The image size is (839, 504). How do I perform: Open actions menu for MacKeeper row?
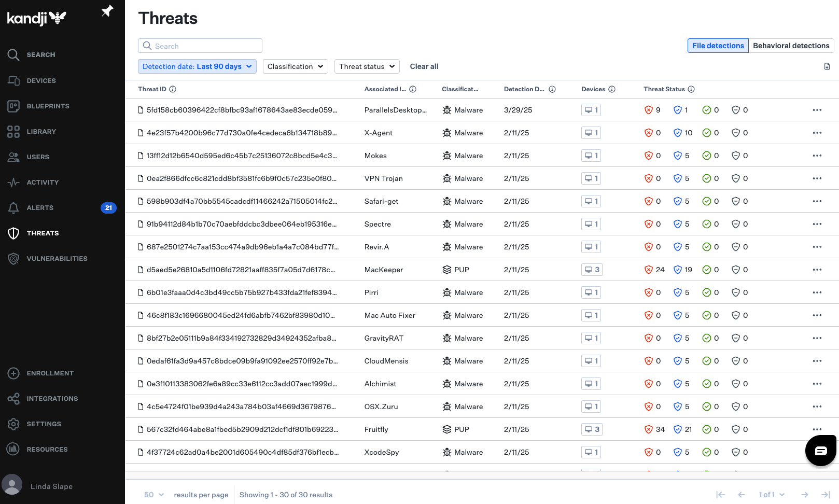click(817, 270)
